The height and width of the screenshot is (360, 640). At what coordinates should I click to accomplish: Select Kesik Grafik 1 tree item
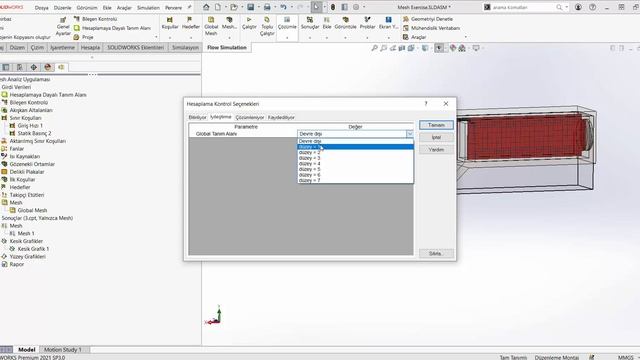point(29,249)
